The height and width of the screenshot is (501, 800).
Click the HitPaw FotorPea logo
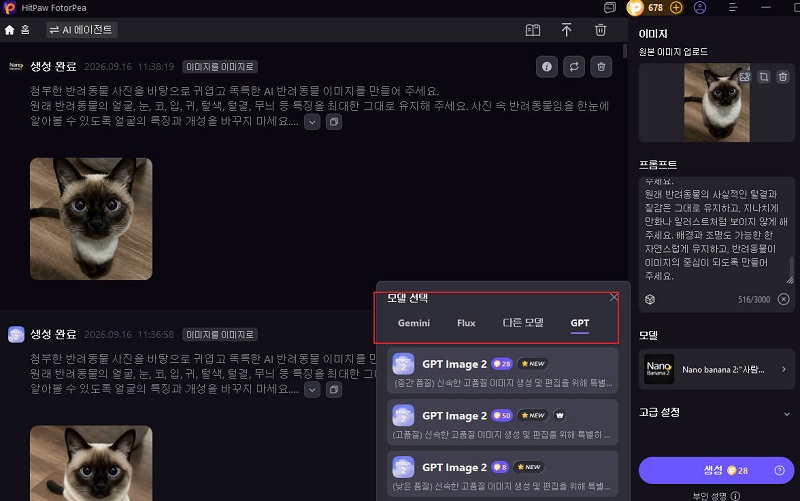[10, 8]
